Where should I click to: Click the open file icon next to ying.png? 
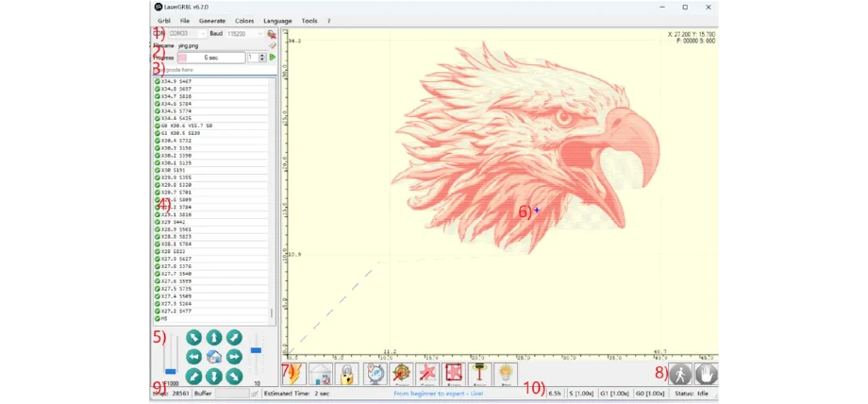pos(272,45)
